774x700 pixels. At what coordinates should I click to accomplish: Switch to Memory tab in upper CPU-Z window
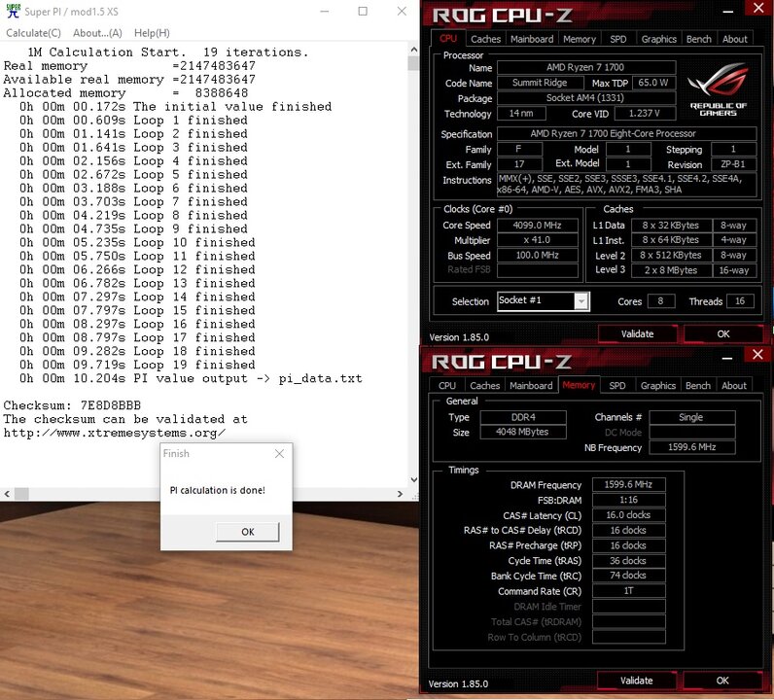(579, 39)
